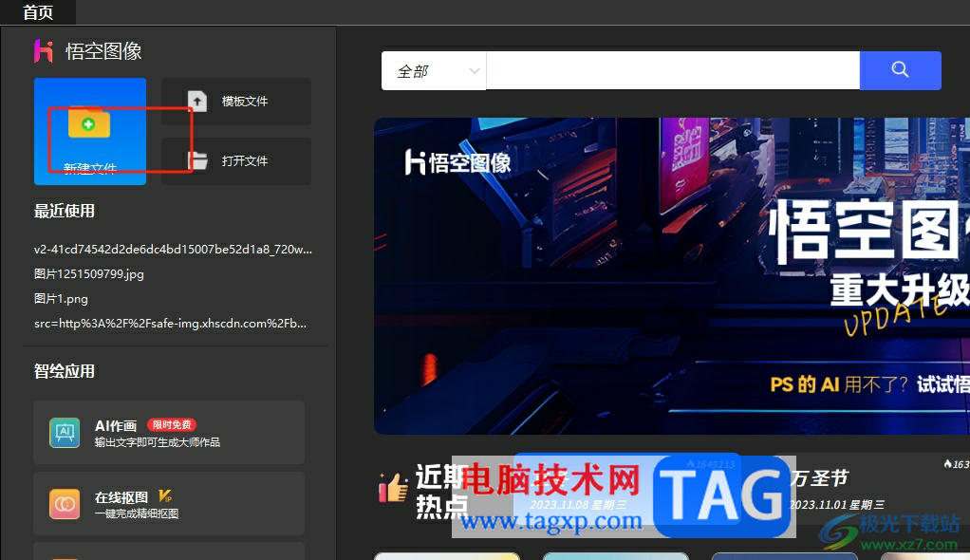This screenshot has width=970, height=560.
Task: Open the 在线抠图 card title
Action: (121, 497)
